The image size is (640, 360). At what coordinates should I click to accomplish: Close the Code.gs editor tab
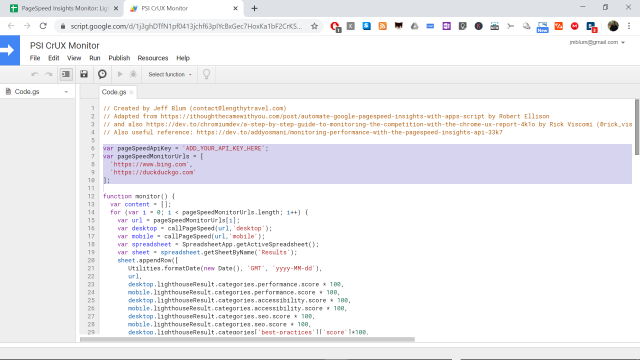(x=131, y=93)
